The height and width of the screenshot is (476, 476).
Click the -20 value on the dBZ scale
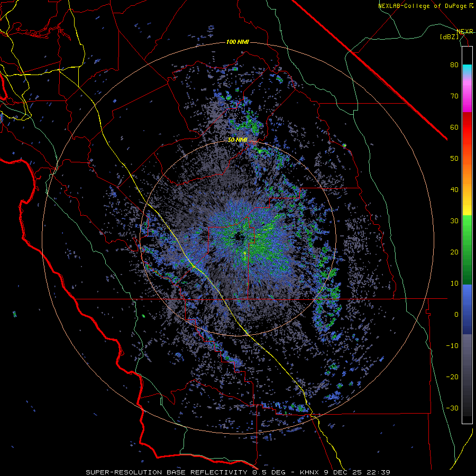pyautogui.click(x=452, y=377)
